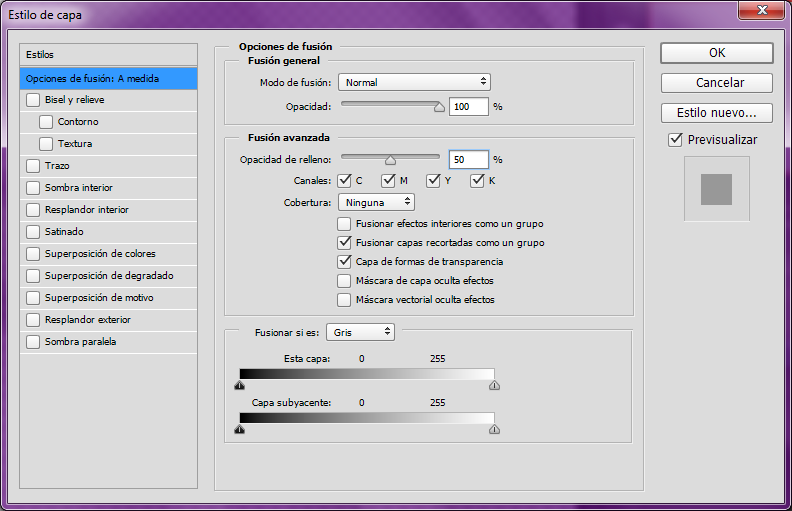Screen dimensions: 792x511
Task: Enable the Bisel y relieve checkbox
Action: click(x=33, y=100)
